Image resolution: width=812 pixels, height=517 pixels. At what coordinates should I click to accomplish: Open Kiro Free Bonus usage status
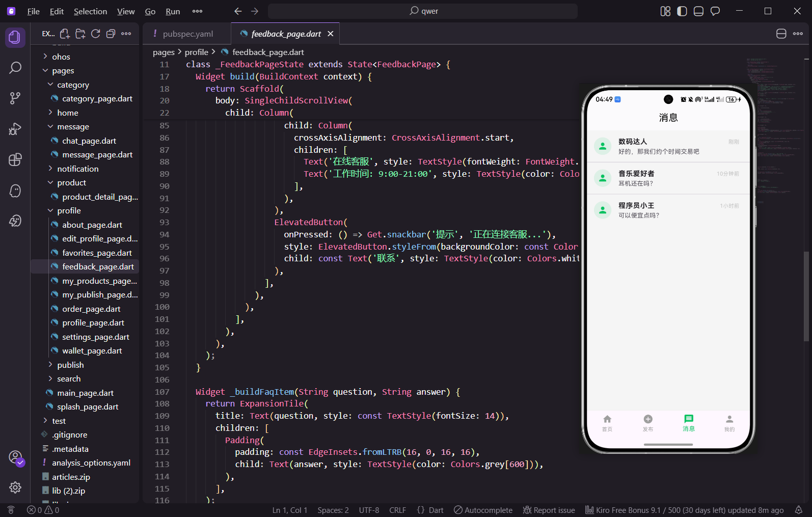click(x=684, y=510)
